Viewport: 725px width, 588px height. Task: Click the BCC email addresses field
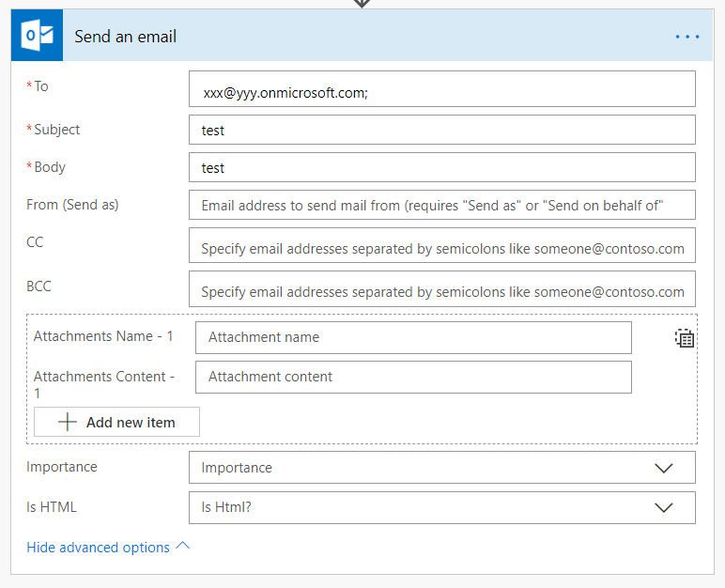[x=442, y=288]
